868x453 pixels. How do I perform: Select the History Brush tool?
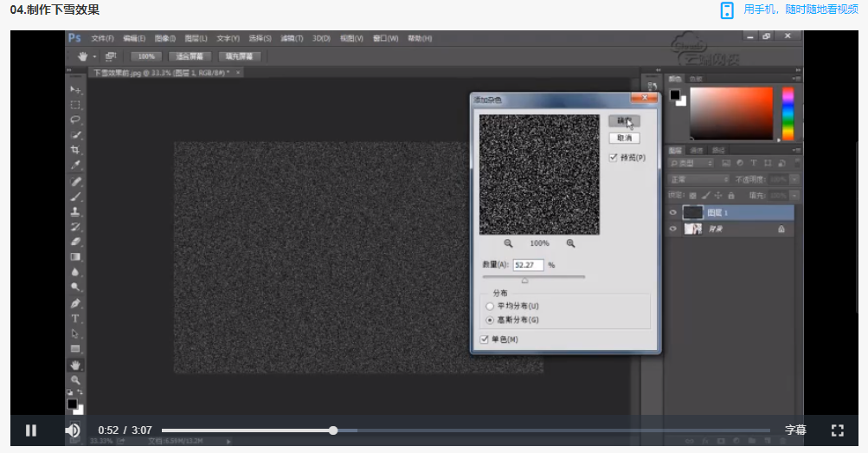pyautogui.click(x=75, y=227)
